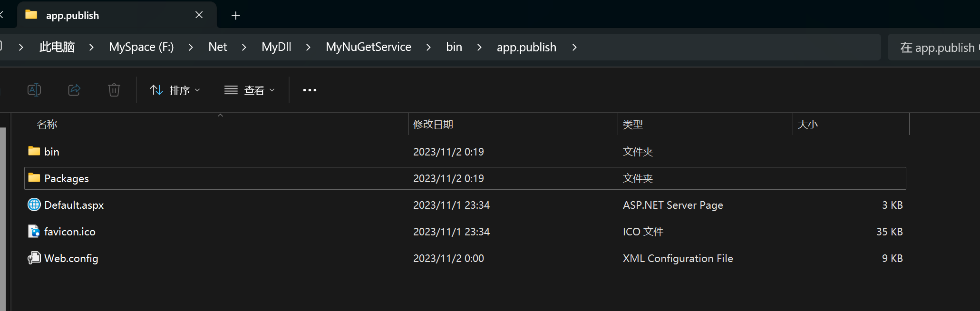
Task: Click the 2023/11/2 0:00 date cell
Action: click(x=448, y=258)
